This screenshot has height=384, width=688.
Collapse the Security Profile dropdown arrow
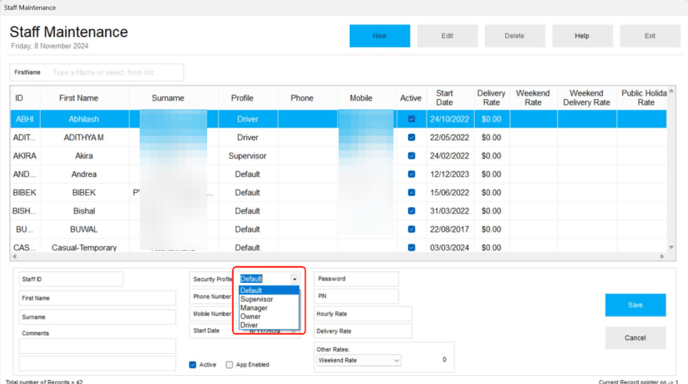[295, 279]
